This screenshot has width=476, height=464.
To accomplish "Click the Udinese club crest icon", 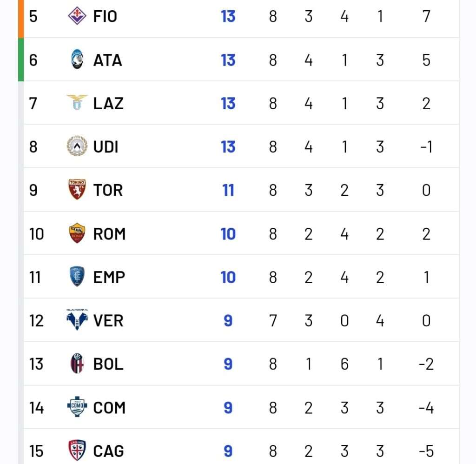I will click(x=77, y=146).
